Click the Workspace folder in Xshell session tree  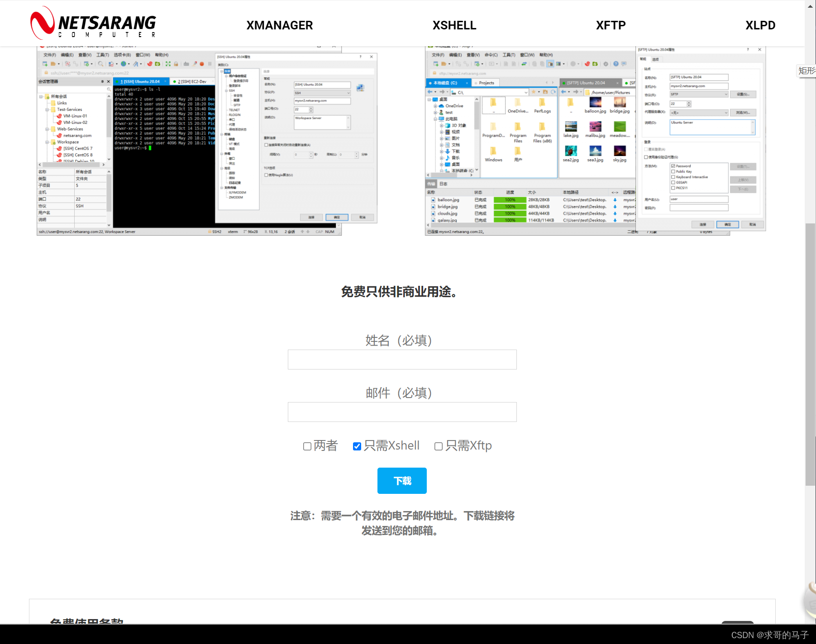coord(67,142)
